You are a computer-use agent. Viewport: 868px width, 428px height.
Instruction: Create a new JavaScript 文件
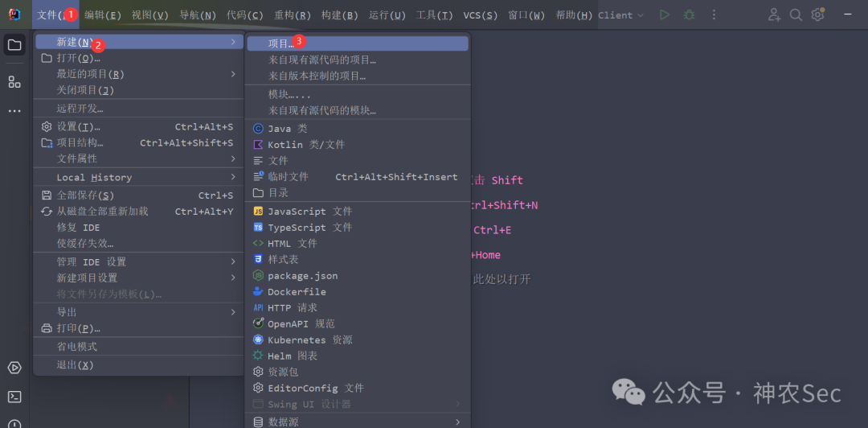pyautogui.click(x=358, y=212)
